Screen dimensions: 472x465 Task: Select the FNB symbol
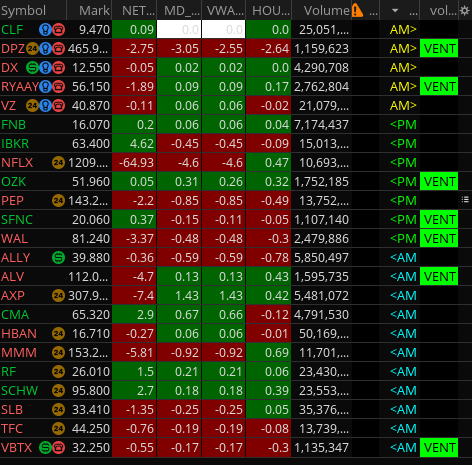(x=13, y=125)
